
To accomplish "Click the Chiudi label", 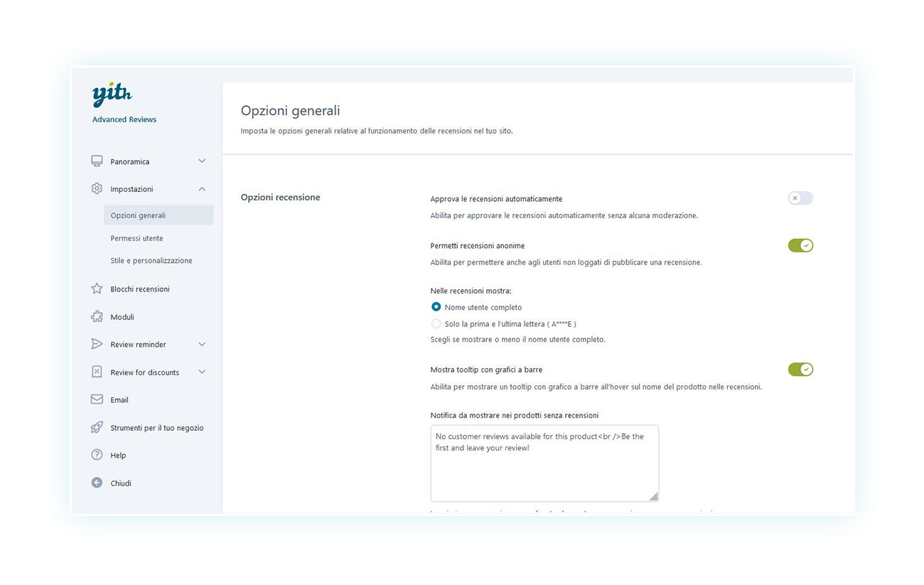I will [x=121, y=483].
